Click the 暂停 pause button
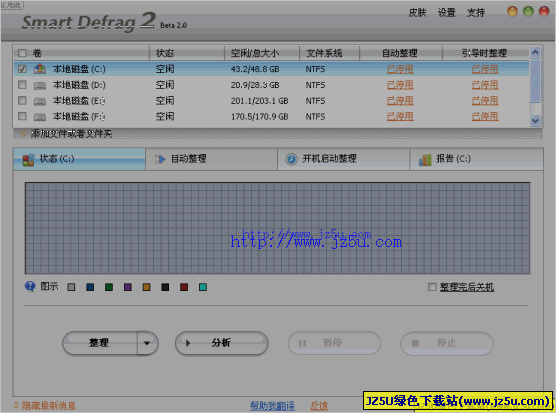The image size is (556, 413). (334, 343)
